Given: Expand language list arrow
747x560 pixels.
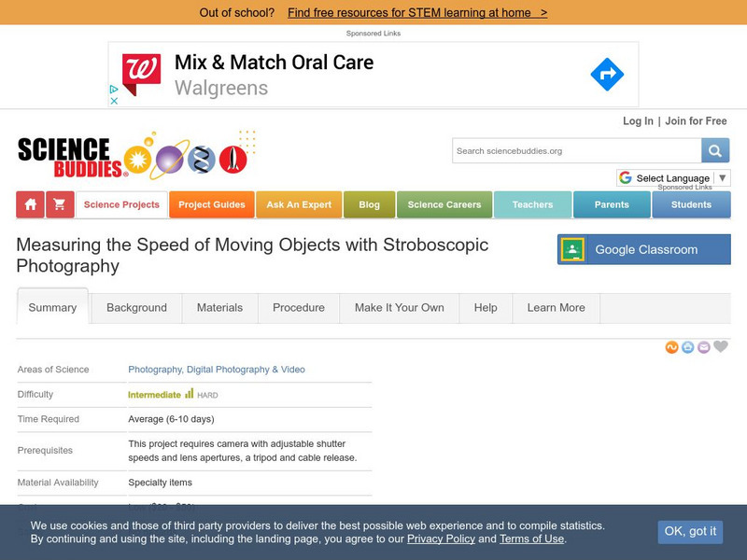Looking at the screenshot, I should pos(722,178).
